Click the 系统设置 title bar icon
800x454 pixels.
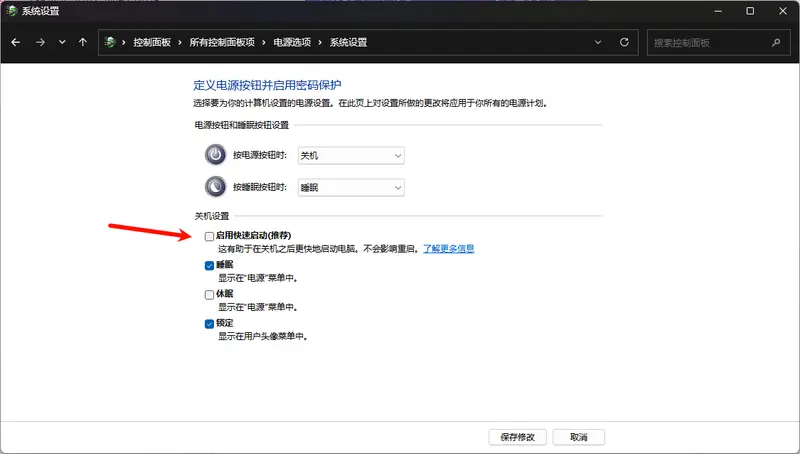coord(11,11)
